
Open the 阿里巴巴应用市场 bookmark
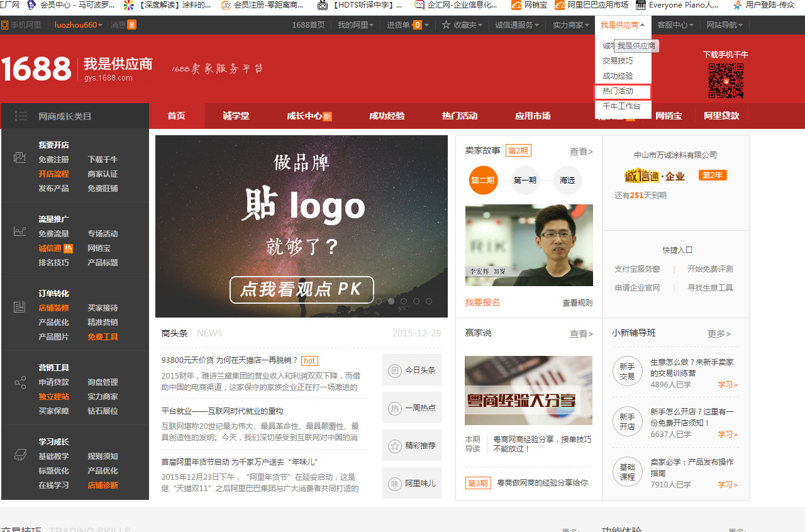(591, 5)
